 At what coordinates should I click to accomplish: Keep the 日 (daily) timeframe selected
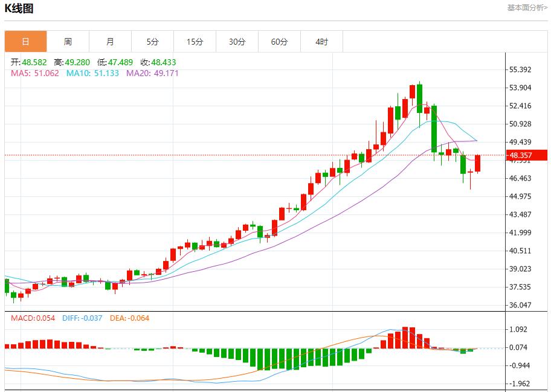pos(26,42)
